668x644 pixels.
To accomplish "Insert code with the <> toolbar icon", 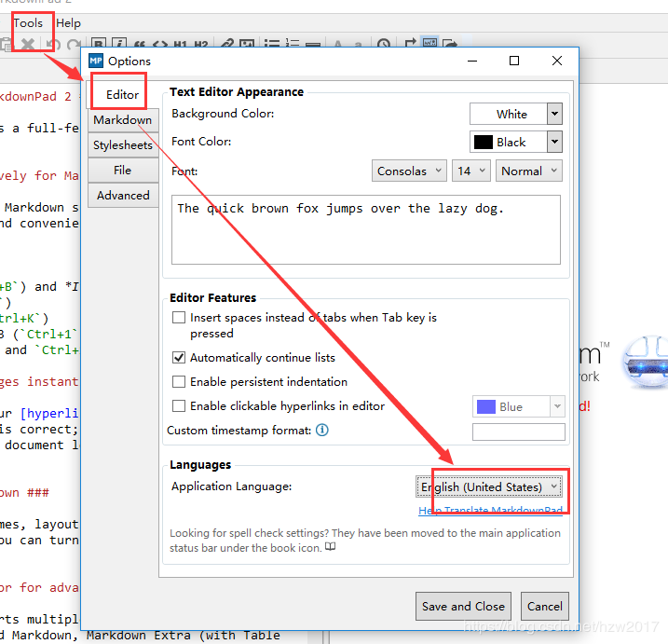I will pos(160,44).
